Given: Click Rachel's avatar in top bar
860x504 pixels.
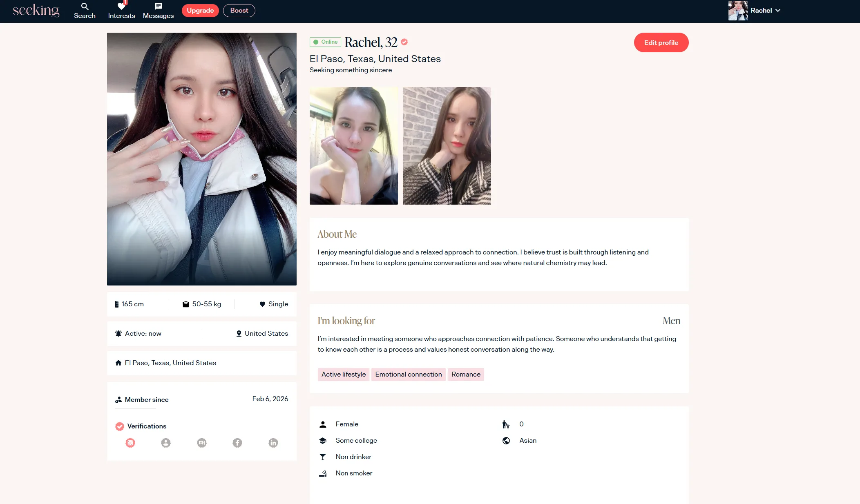Looking at the screenshot, I should (738, 11).
